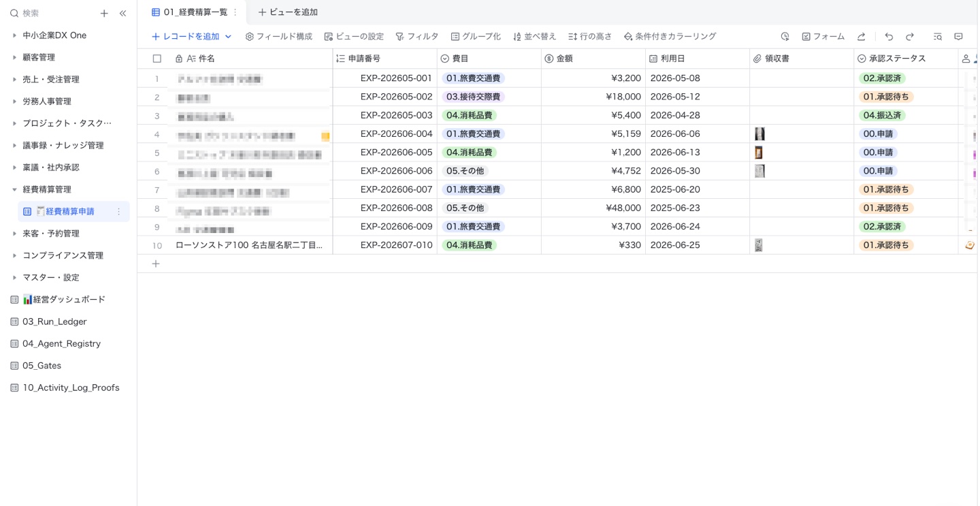Click ビューを追加 to add a view
980x506 pixels.
[288, 12]
